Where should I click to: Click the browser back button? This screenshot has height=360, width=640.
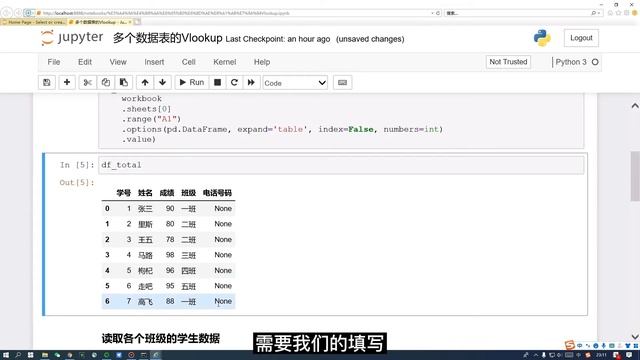[x=7, y=13]
